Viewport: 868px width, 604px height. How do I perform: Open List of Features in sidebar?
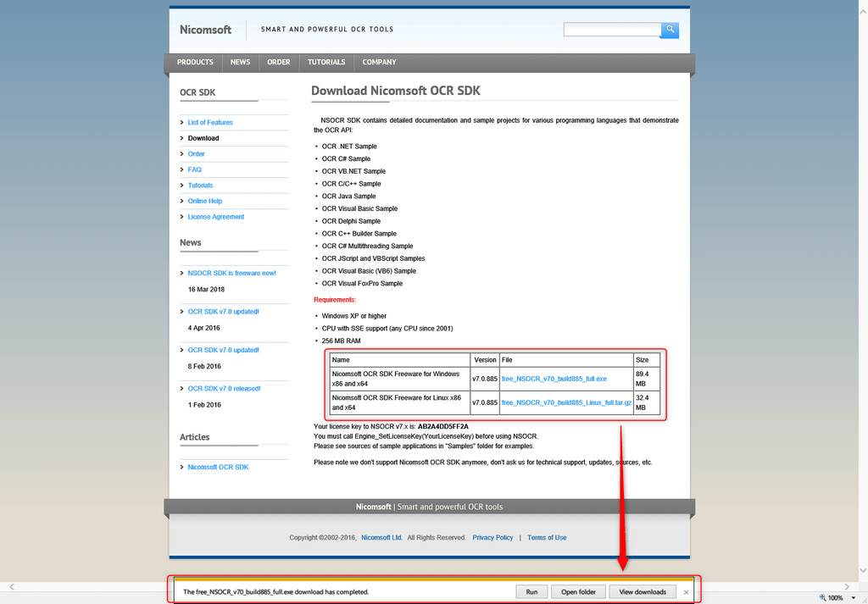point(210,123)
